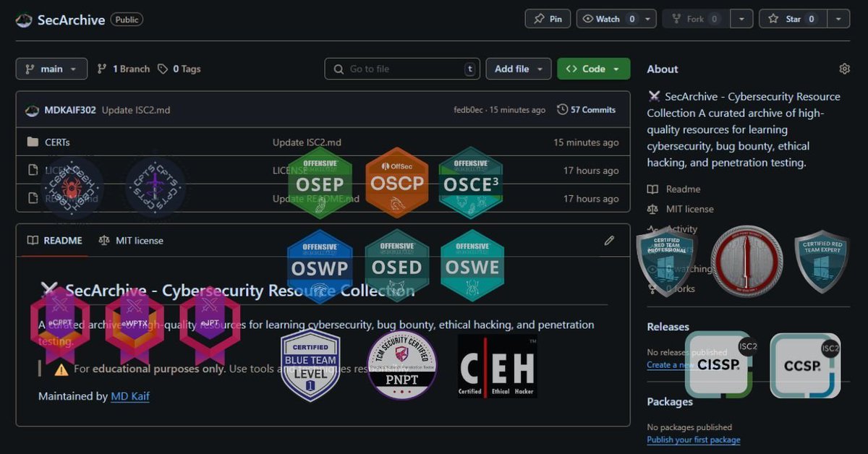
Task: Select the CISSP ISC2 badge
Action: [719, 366]
